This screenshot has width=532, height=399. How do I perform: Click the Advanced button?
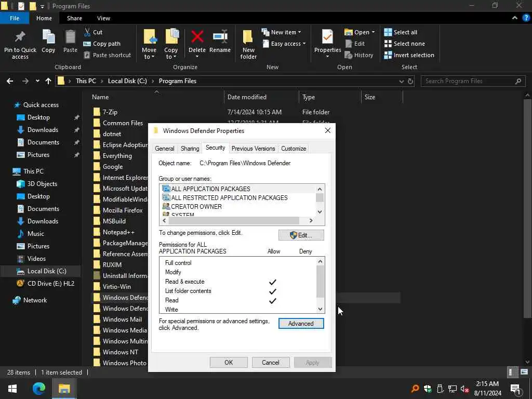click(x=301, y=324)
